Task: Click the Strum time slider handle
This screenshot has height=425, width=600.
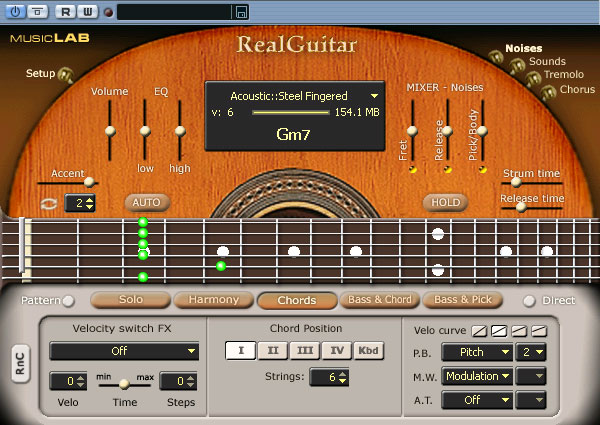Action: (516, 182)
